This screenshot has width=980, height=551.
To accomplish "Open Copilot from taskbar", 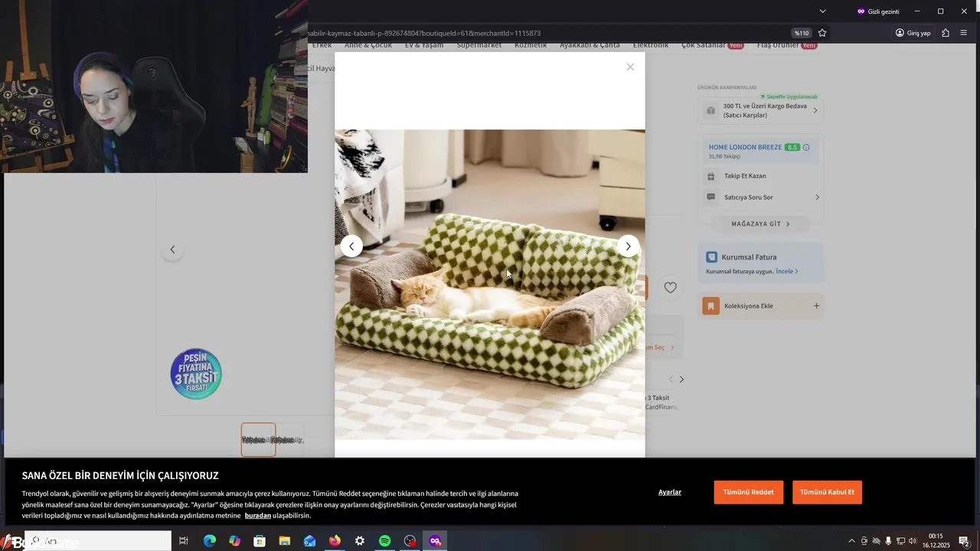I will 234,541.
